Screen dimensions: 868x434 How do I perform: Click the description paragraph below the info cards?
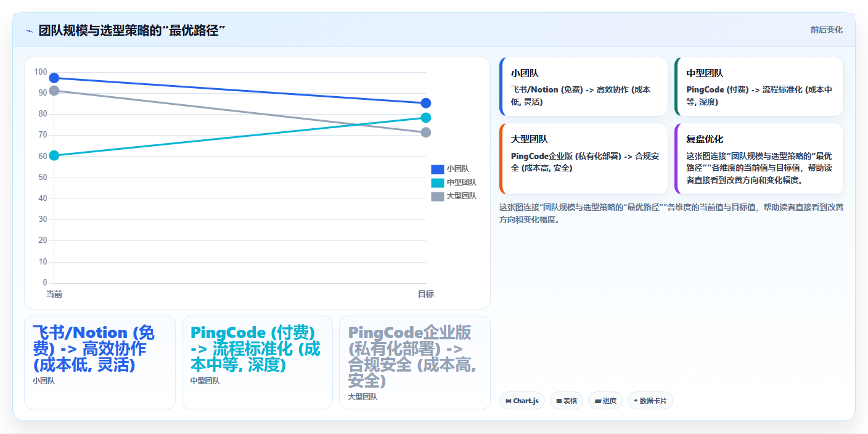click(671, 213)
